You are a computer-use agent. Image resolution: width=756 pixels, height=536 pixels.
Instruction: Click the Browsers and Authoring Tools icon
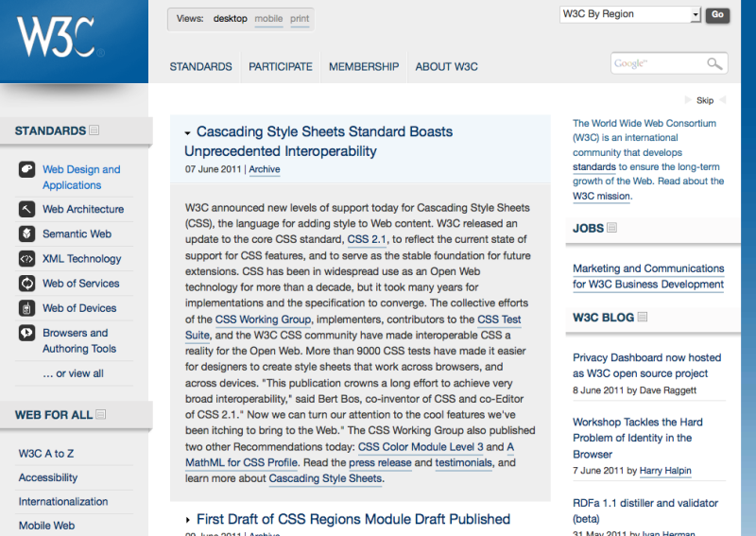pos(27,333)
